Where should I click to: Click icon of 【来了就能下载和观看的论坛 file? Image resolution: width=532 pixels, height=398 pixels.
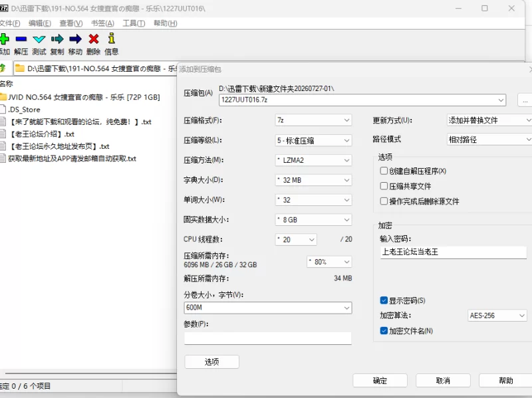click(x=3, y=122)
